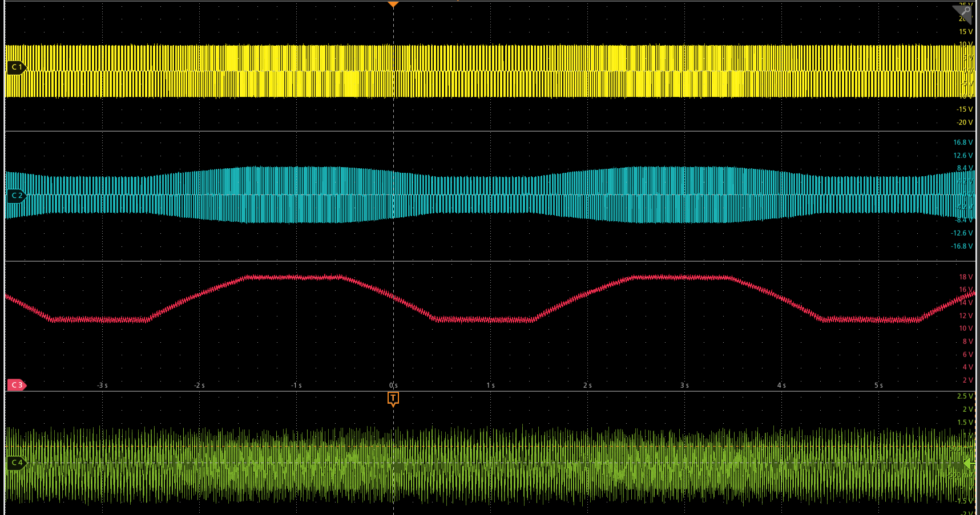
Task: Click the "3 s" time axis label
Action: 685,386
